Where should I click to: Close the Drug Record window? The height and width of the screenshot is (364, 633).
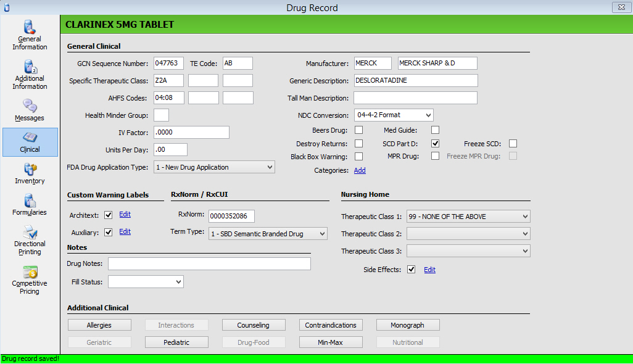(621, 7)
